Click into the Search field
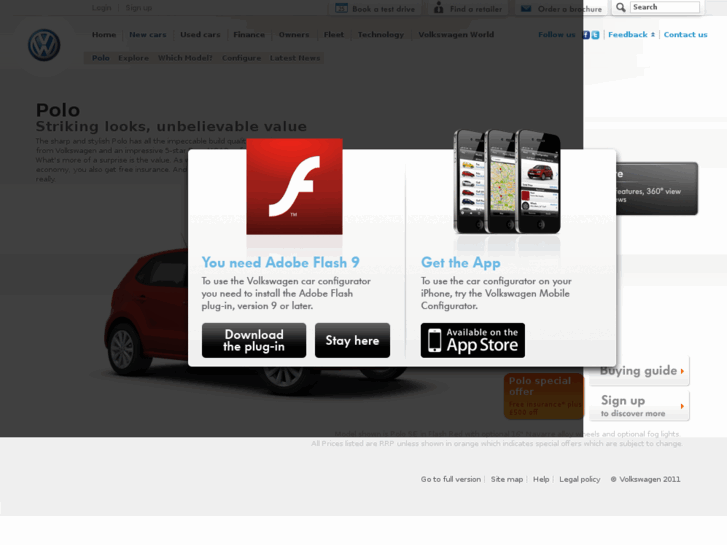This screenshot has width=727, height=545. pyautogui.click(x=665, y=7)
